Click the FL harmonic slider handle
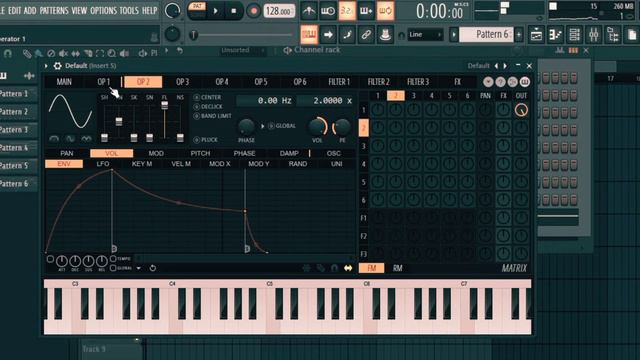640x360 pixels. point(164,105)
